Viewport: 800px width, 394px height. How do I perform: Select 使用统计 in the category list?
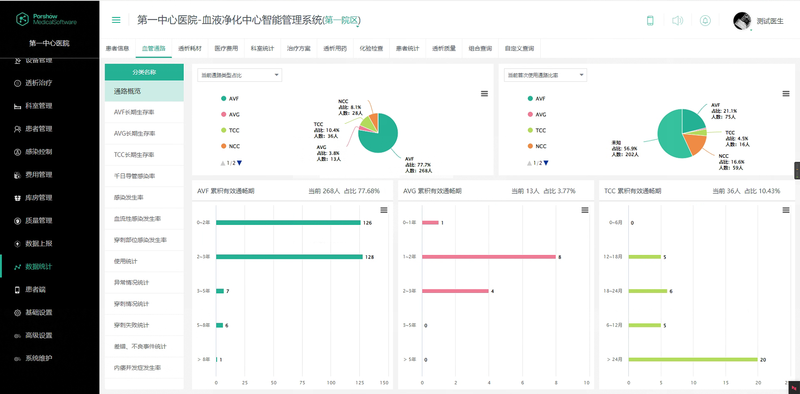tap(144, 261)
